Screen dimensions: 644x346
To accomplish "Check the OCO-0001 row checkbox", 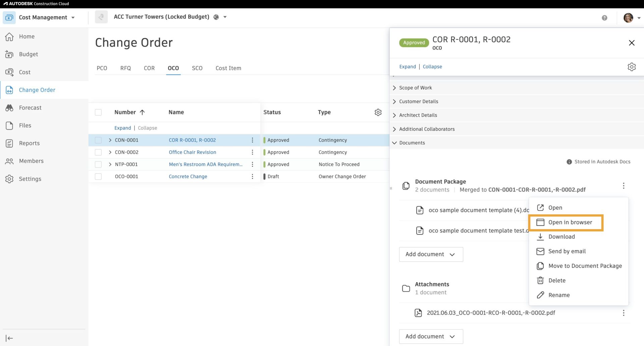I will coord(98,177).
